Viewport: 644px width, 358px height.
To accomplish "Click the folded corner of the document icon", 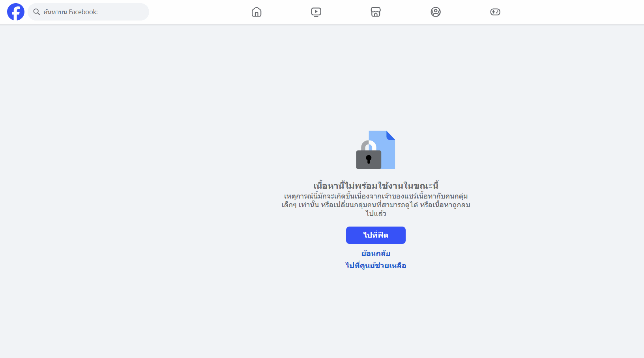I will (x=390, y=135).
